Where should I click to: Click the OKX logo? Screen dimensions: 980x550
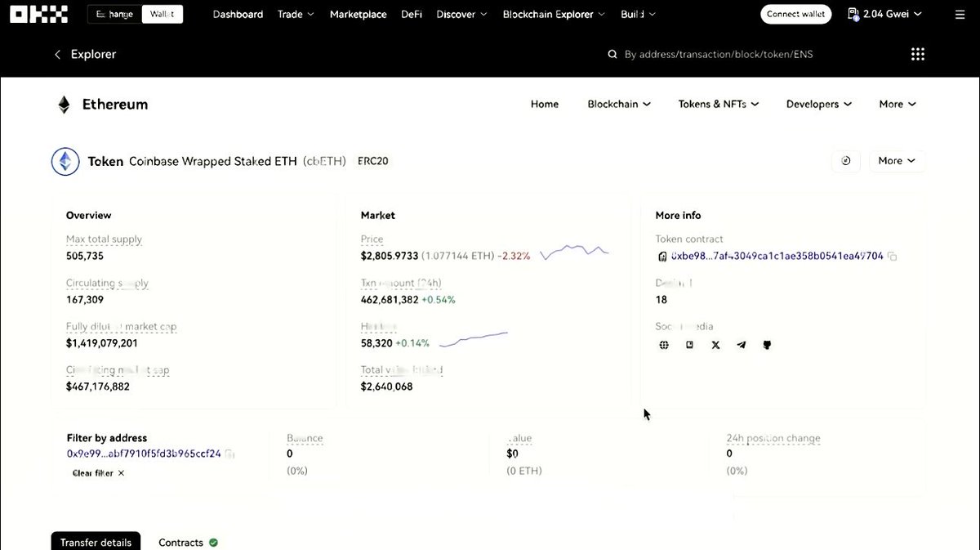coord(38,14)
